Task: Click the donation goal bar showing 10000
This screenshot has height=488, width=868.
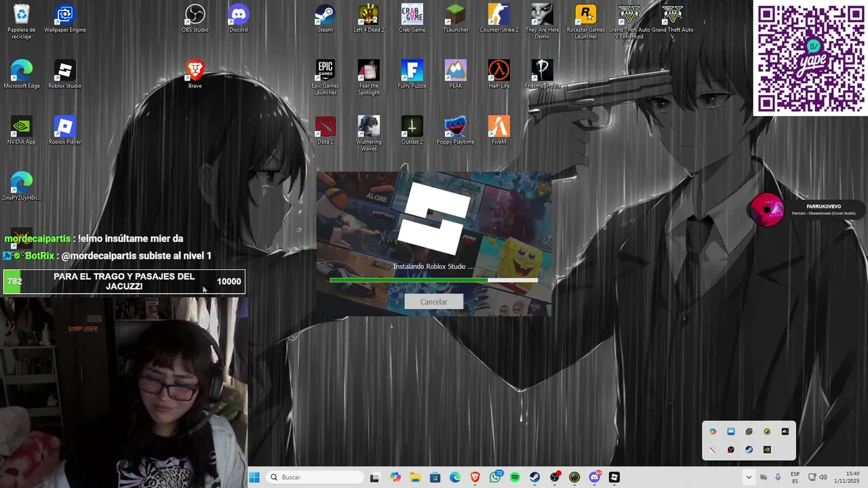Action: (x=124, y=281)
